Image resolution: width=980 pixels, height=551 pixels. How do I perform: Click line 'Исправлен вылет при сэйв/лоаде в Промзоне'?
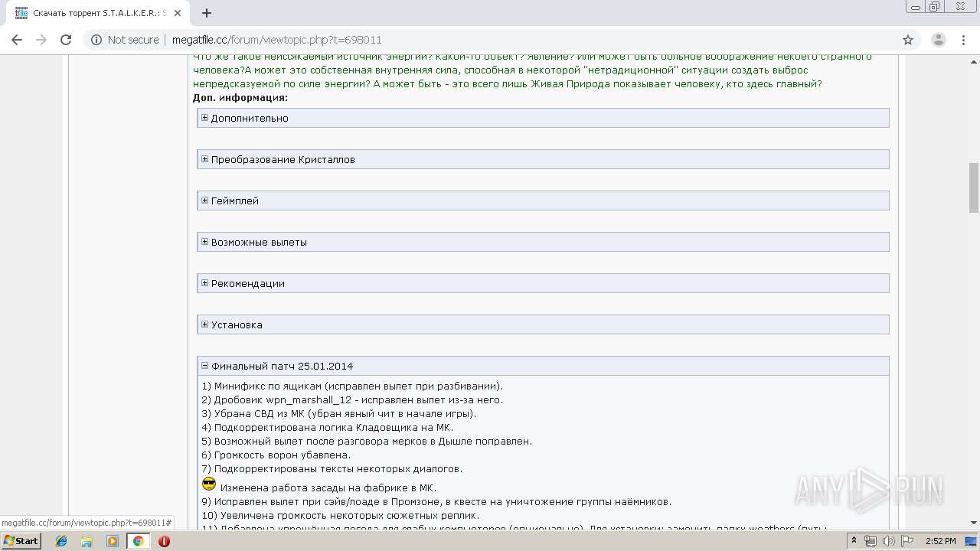click(436, 501)
